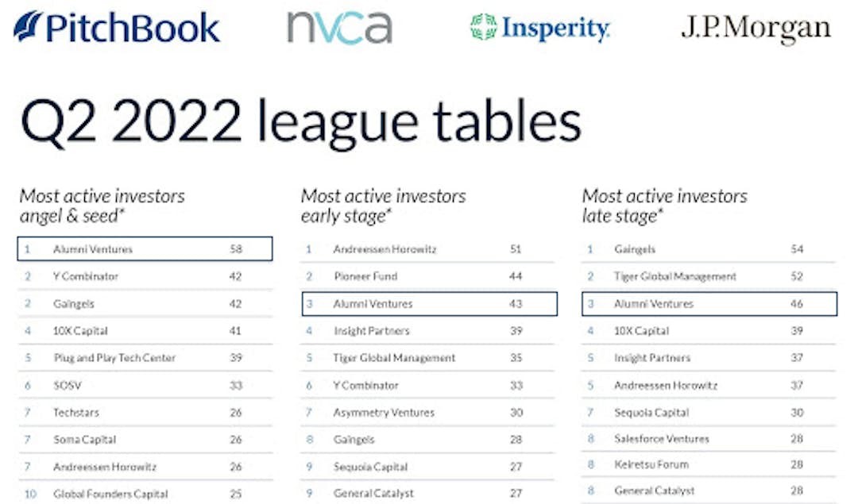The width and height of the screenshot is (858, 504).
Task: Select the early stage table heading
Action: (x=383, y=205)
